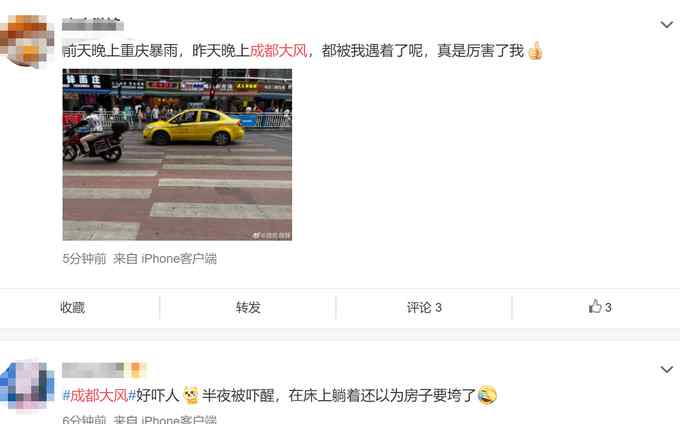Image resolution: width=680 pixels, height=424 pixels.
Task: Click the 6分钟前 timestamp on second post
Action: click(85, 419)
